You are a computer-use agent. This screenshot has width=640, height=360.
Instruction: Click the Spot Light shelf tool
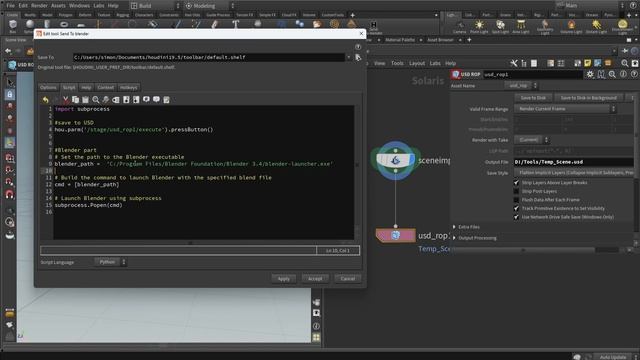pos(500,27)
